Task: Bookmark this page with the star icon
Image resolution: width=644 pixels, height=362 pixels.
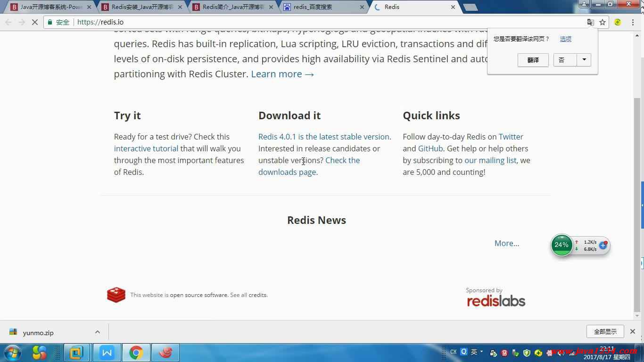Action: coord(603,22)
